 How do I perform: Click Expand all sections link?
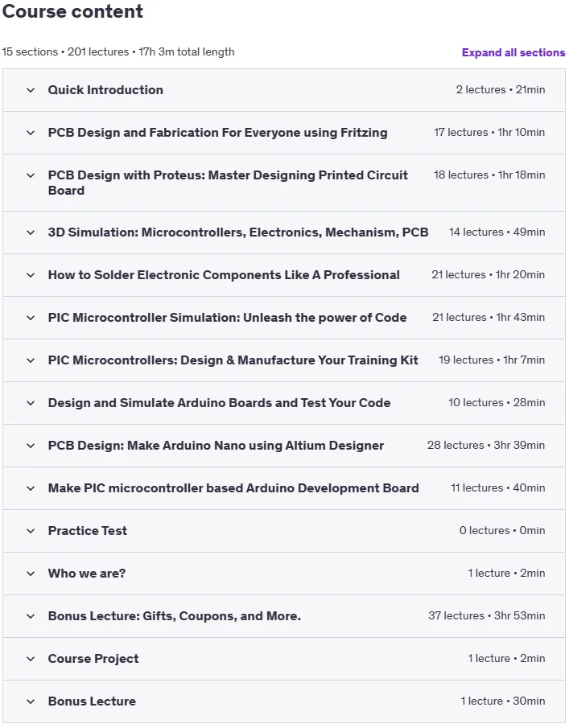point(513,52)
